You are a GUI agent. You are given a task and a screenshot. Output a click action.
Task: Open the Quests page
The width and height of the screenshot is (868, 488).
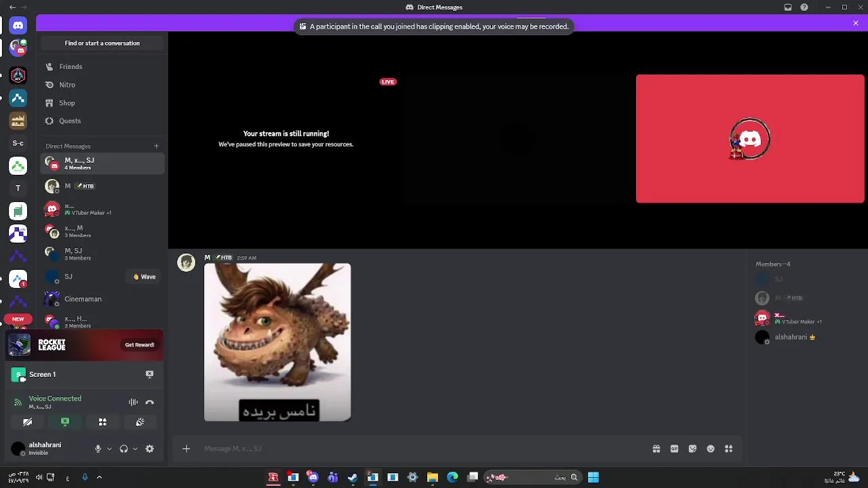(x=102, y=121)
